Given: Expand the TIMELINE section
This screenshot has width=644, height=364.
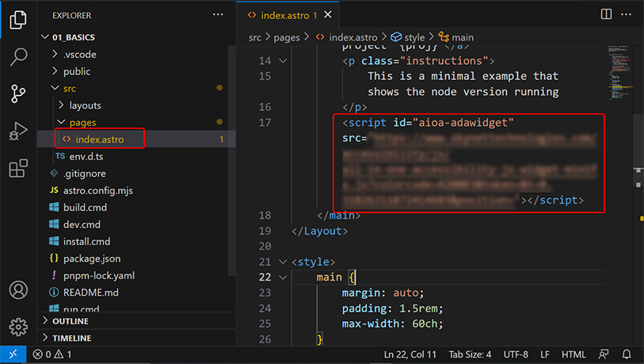Looking at the screenshot, I should point(71,339).
